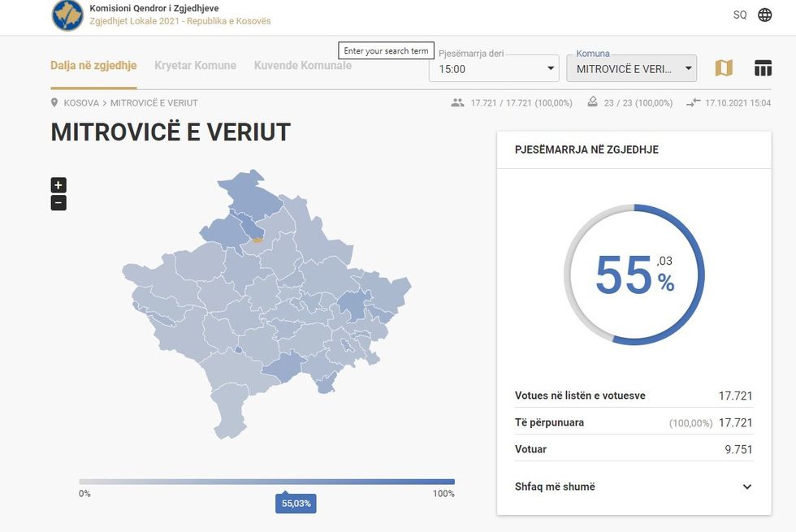Open the map view icon
The height and width of the screenshot is (532, 796).
(723, 67)
